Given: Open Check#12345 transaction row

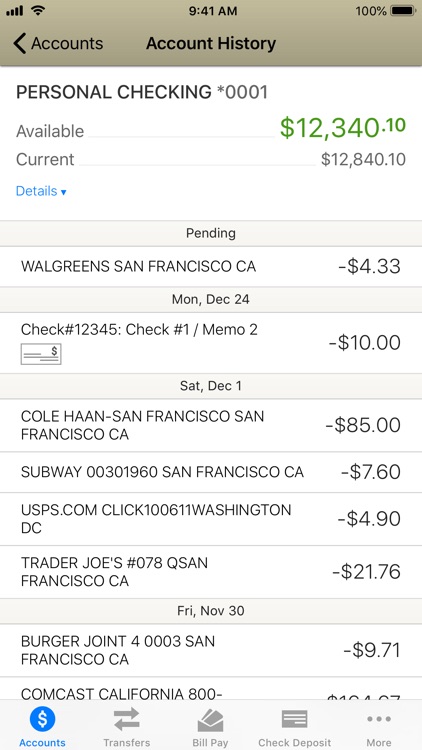Looking at the screenshot, I should (211, 343).
